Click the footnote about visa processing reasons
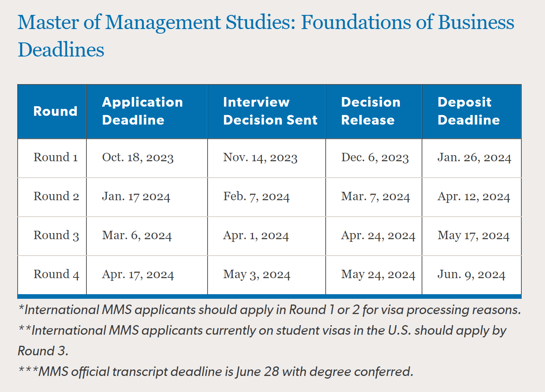Image resolution: width=545 pixels, height=392 pixels. pos(269,309)
